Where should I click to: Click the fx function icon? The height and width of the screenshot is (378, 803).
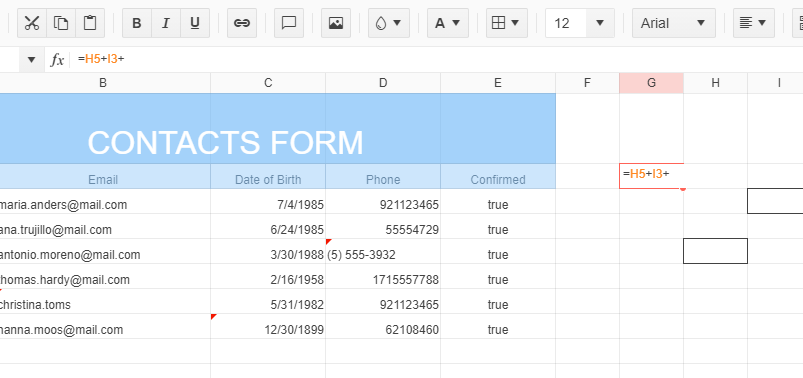(x=57, y=60)
